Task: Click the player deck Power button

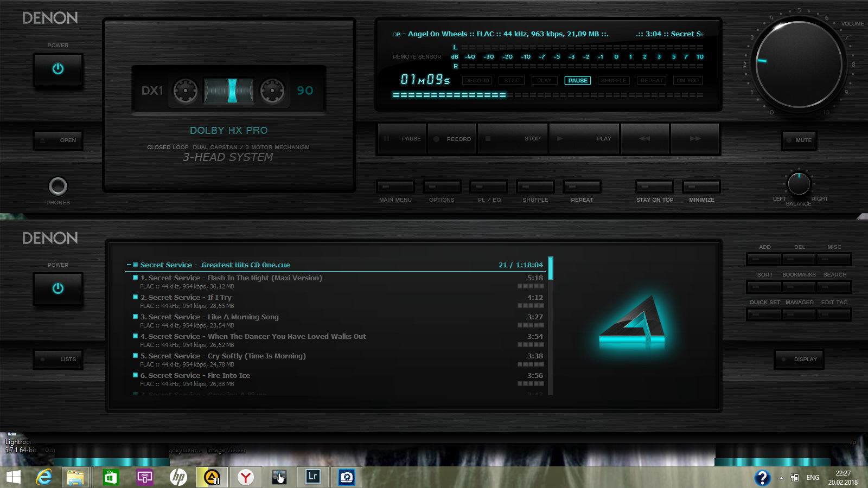Action: [58, 69]
